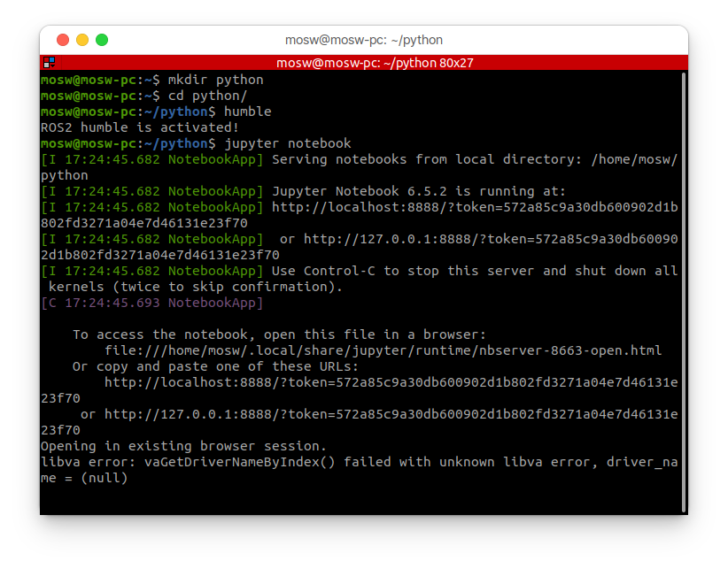Click 'Opening in existing browser session.' line
The image size is (728, 569).
pos(183,447)
